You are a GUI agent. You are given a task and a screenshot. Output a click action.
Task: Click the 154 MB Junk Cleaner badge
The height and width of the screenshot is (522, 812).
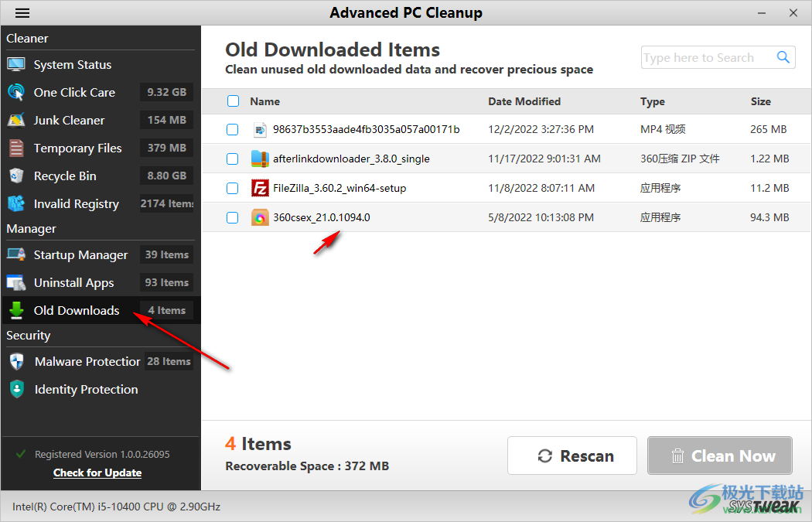tap(167, 120)
